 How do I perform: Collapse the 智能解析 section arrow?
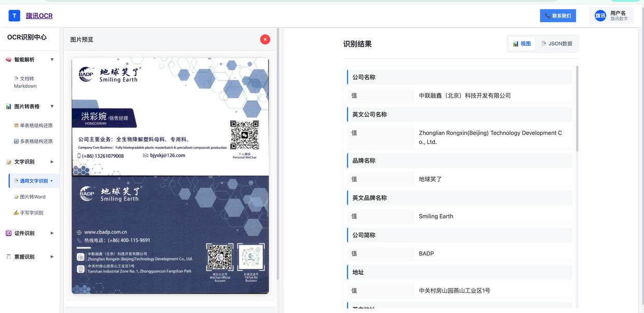coord(52,60)
